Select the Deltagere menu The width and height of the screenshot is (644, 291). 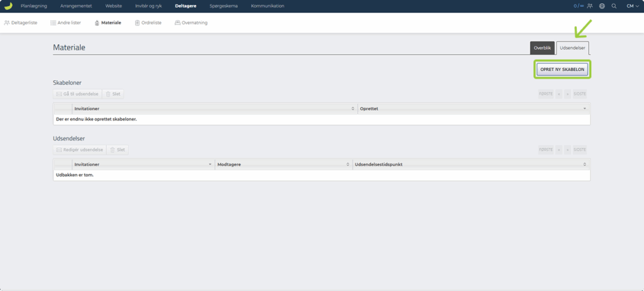pyautogui.click(x=186, y=6)
